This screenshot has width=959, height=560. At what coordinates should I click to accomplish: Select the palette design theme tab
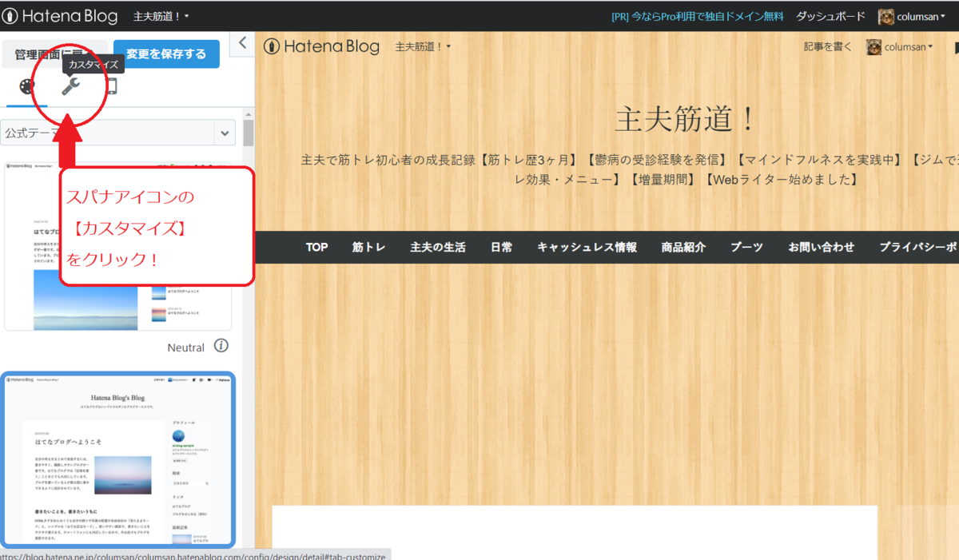(27, 87)
